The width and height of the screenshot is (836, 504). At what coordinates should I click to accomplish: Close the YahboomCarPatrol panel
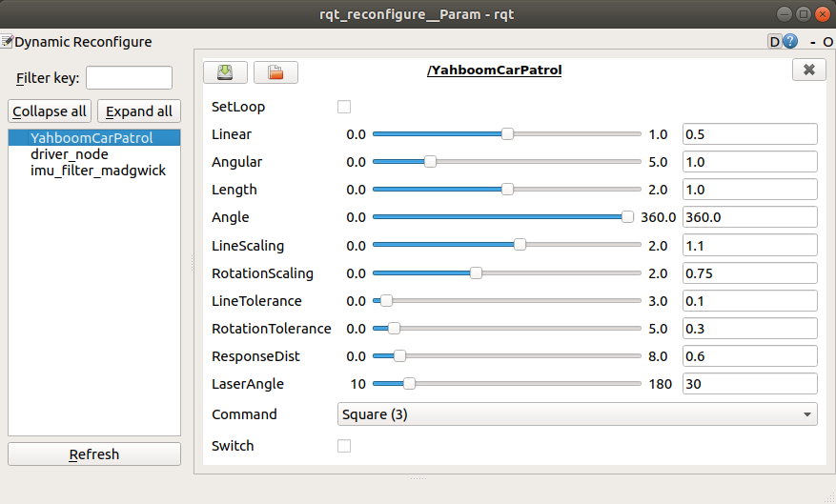(x=808, y=70)
